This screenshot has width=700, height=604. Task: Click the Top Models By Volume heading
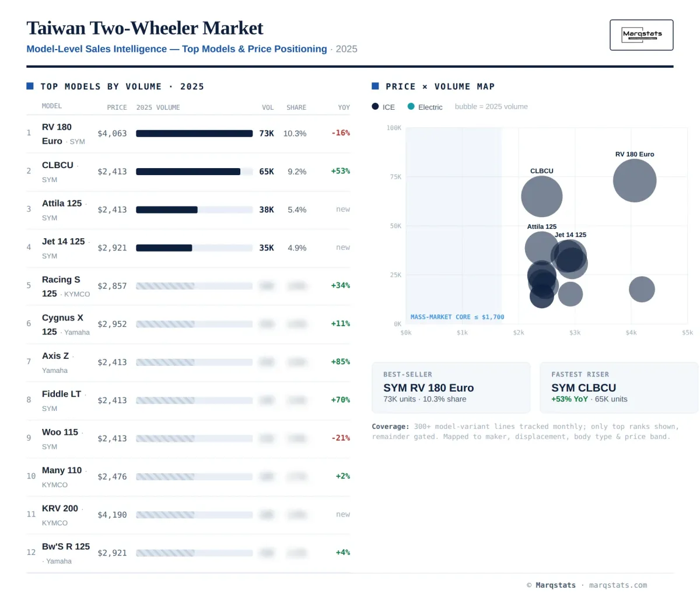122,86
